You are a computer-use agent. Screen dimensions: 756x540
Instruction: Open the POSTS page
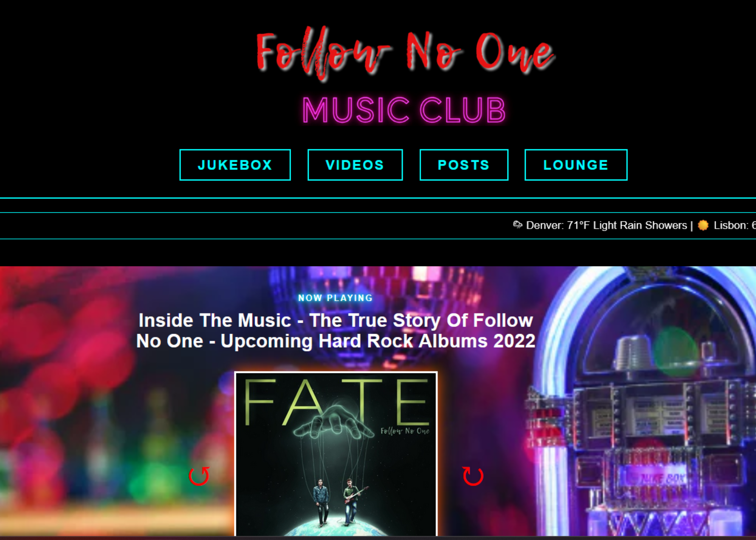pos(464,165)
